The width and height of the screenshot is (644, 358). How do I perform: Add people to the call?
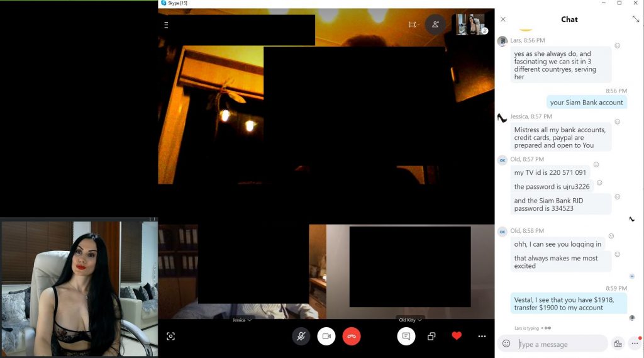click(435, 25)
